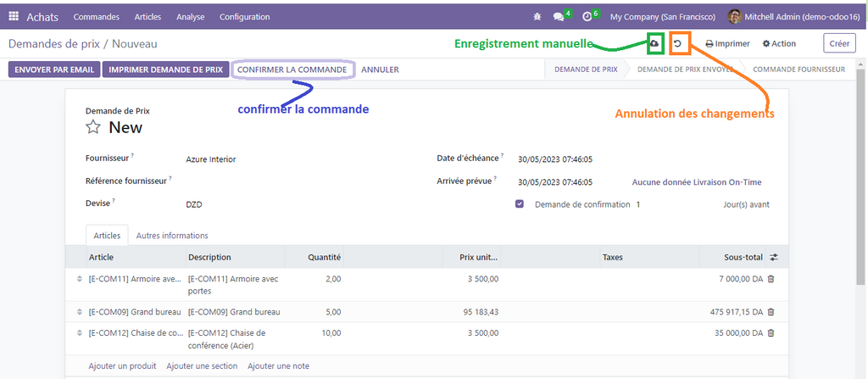Open the Analyse menu
The image size is (868, 379).
point(191,17)
